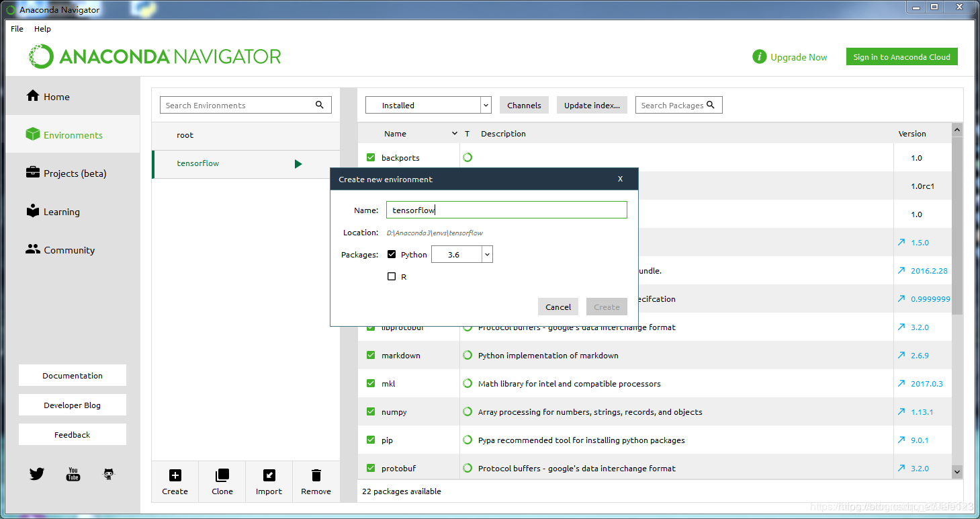Click the upgrade arrow beside version 2.6.9
The image size is (980, 519).
coord(901,355)
